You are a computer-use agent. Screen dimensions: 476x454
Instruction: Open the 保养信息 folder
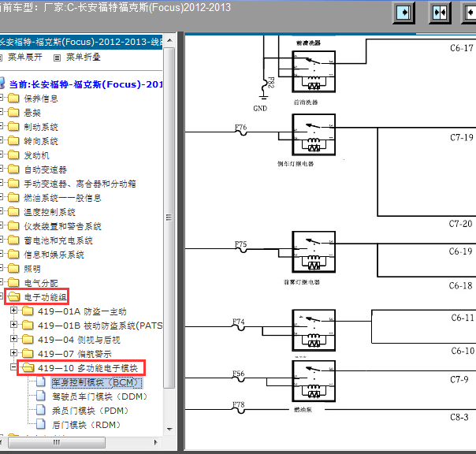click(41, 99)
